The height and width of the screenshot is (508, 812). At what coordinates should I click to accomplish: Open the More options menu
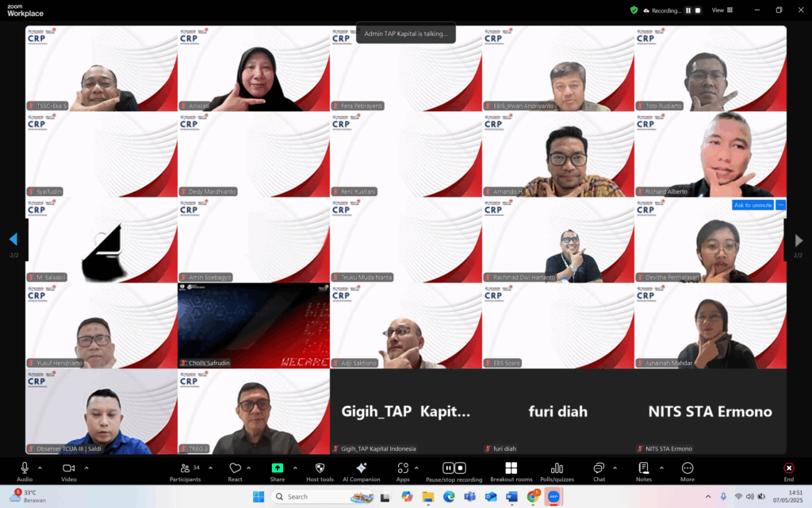[688, 471]
